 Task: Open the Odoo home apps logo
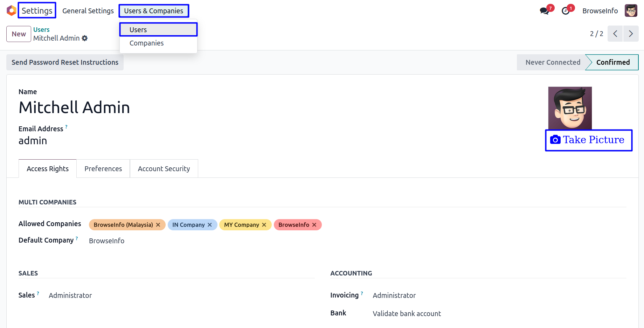pyautogui.click(x=11, y=11)
